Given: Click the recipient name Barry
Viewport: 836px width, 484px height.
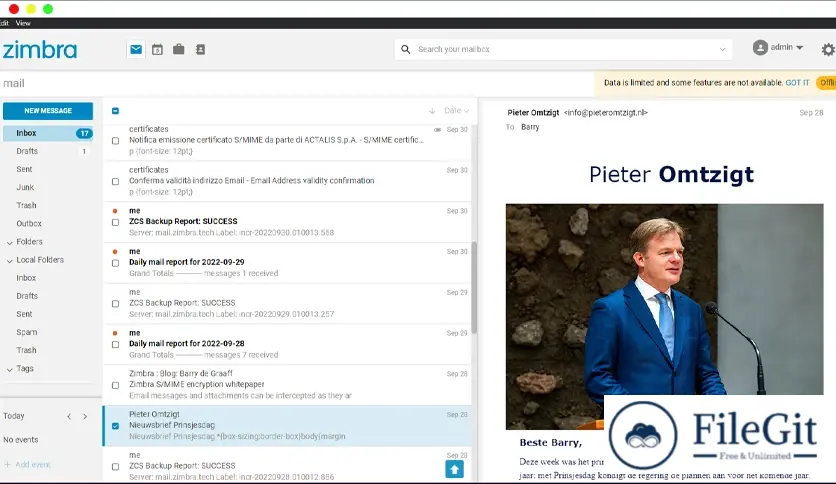Looking at the screenshot, I should coord(530,127).
